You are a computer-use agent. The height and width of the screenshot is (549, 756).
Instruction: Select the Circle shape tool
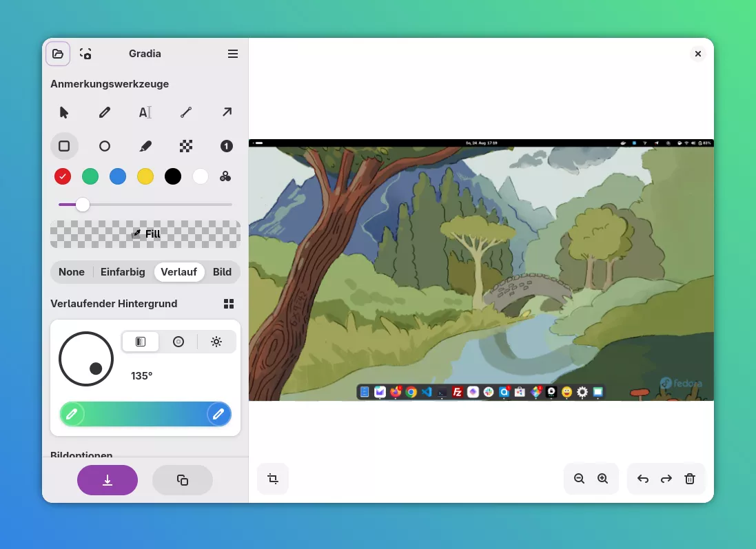(x=105, y=146)
